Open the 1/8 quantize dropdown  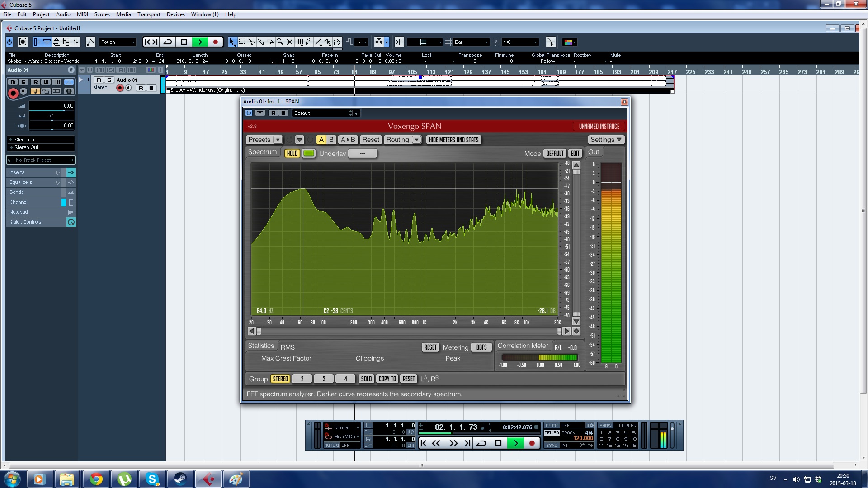pyautogui.click(x=521, y=42)
